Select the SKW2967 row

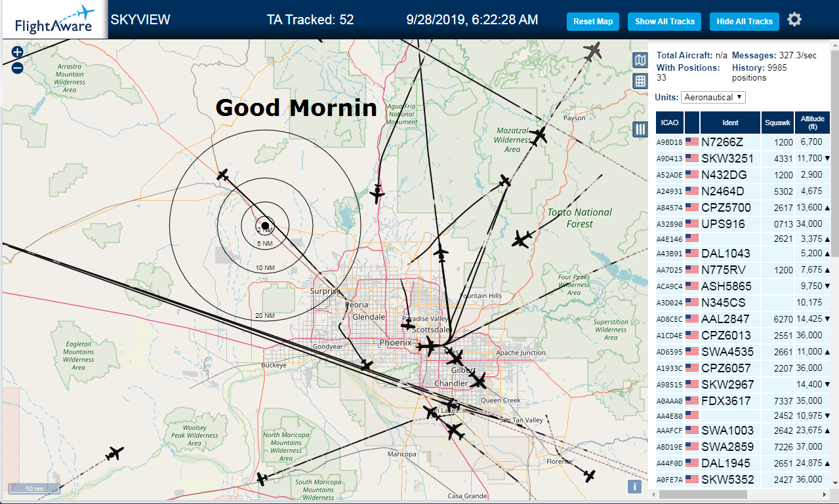point(743,385)
